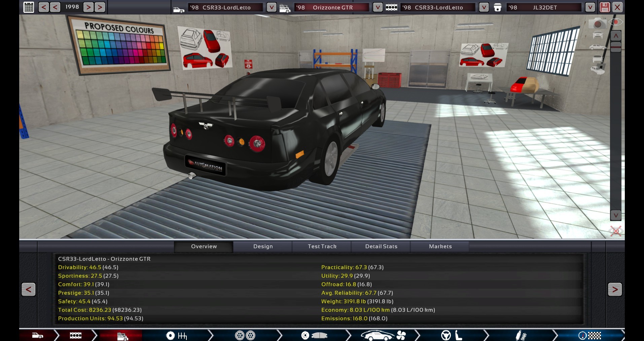Open the Detail Stats tab
Viewport: 644px width, 341px height.
(x=381, y=246)
